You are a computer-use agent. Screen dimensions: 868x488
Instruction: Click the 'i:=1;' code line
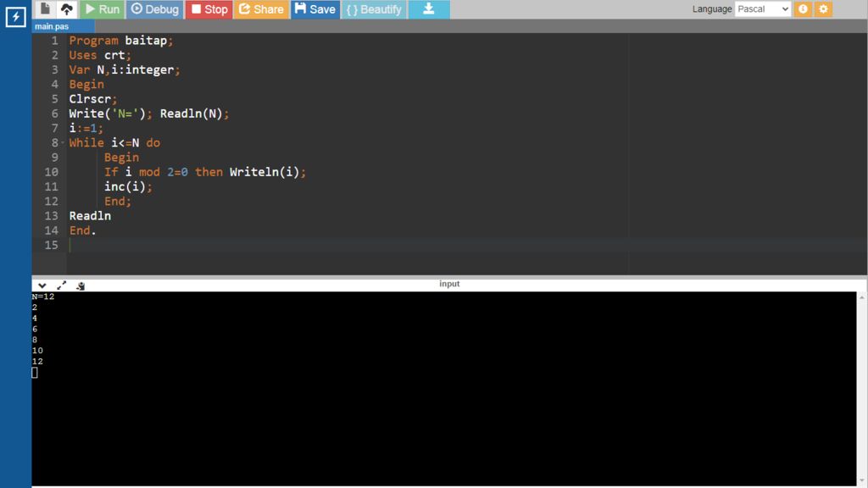coord(86,129)
